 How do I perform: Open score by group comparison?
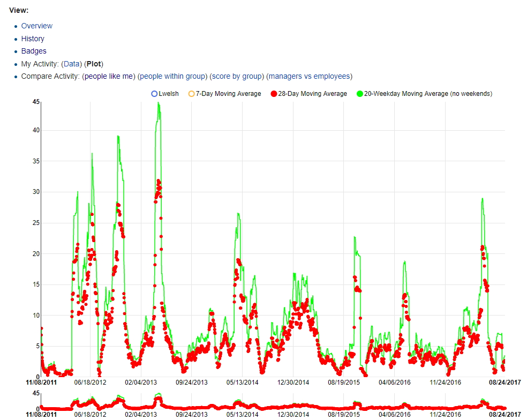tap(237, 76)
